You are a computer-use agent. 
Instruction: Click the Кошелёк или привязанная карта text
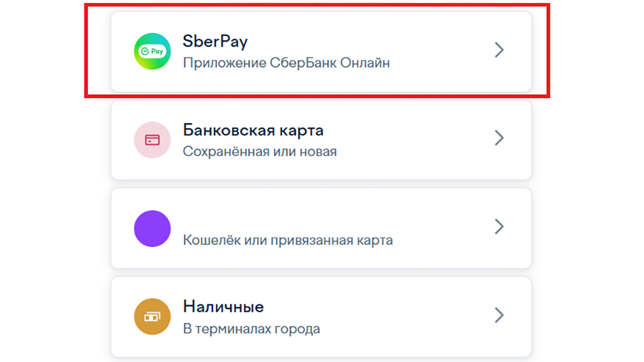click(x=288, y=240)
